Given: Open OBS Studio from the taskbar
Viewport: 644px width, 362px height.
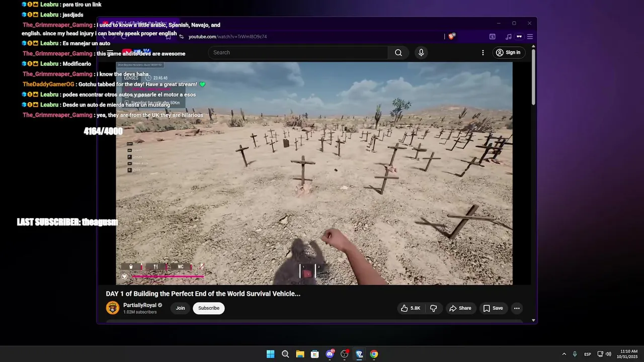Looking at the screenshot, I should 345,354.
